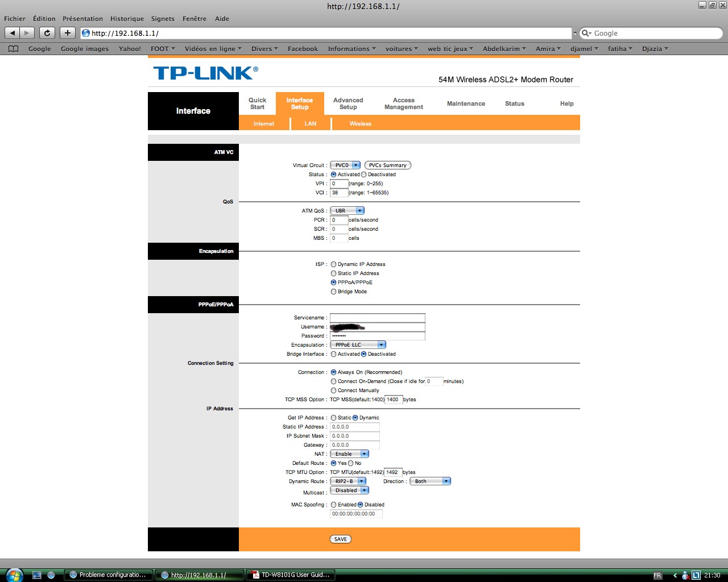
Task: Click the Servicename input field
Action: click(x=378, y=318)
